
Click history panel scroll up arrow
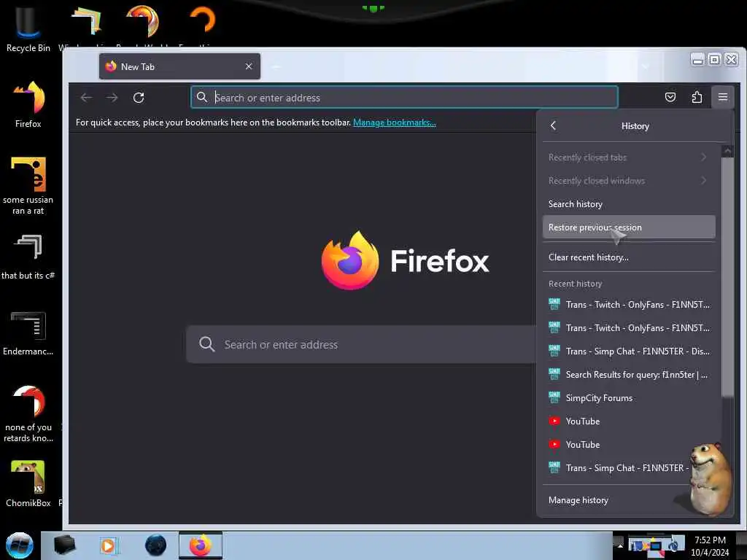coord(727,152)
